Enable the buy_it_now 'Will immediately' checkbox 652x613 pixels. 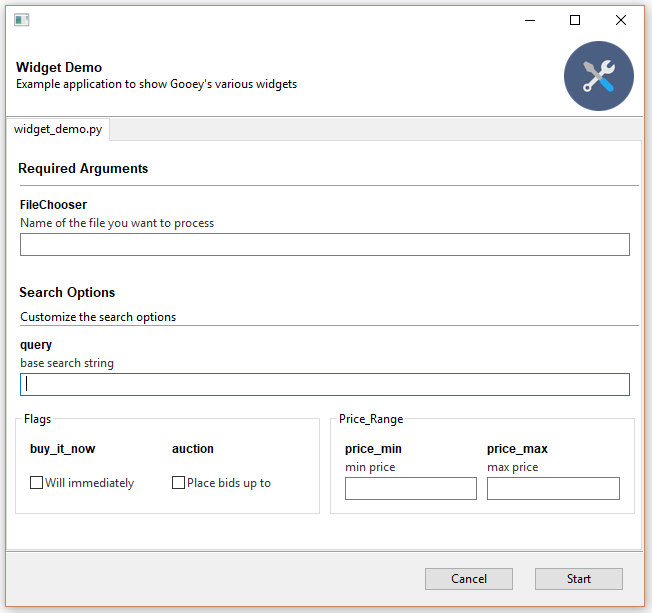pyautogui.click(x=37, y=483)
